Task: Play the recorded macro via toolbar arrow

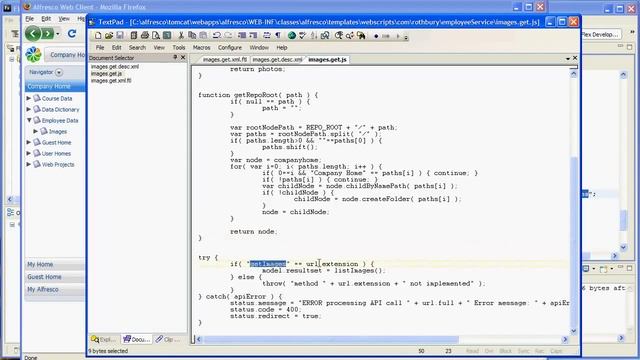Action: pyautogui.click(x=398, y=36)
